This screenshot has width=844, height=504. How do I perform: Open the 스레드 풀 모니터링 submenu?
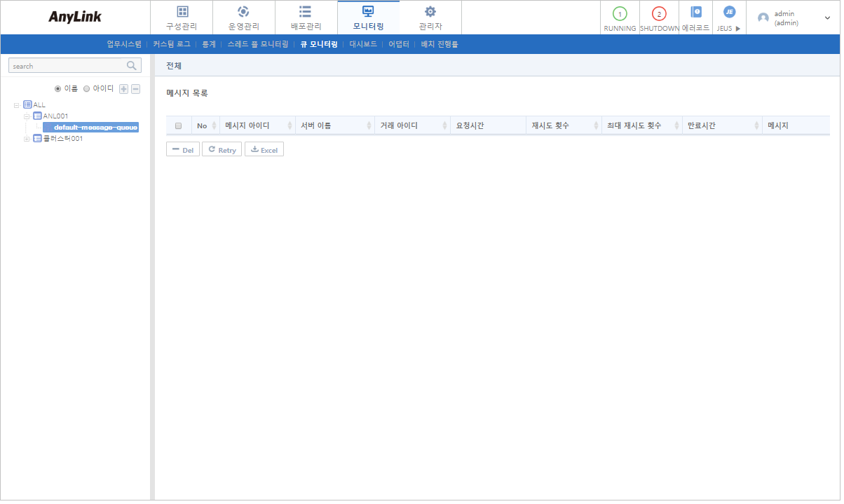pyautogui.click(x=258, y=44)
